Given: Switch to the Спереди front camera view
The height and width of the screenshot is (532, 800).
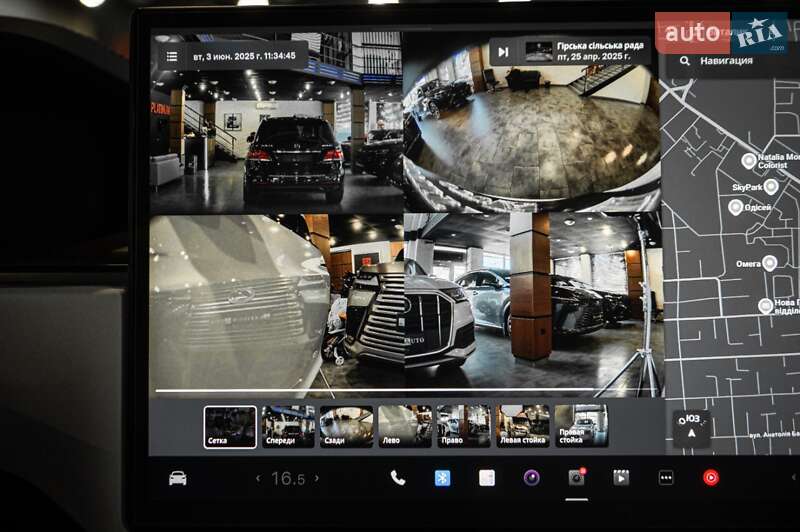Looking at the screenshot, I should (288, 426).
